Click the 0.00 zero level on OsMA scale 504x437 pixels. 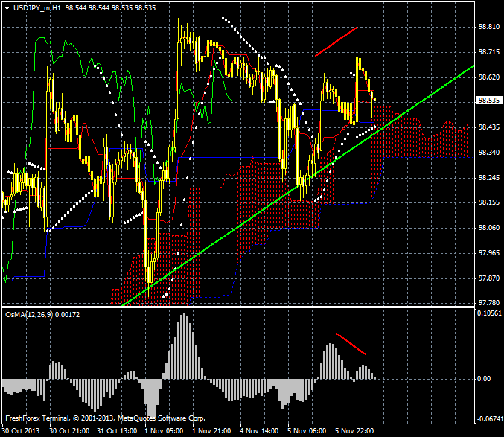point(484,379)
